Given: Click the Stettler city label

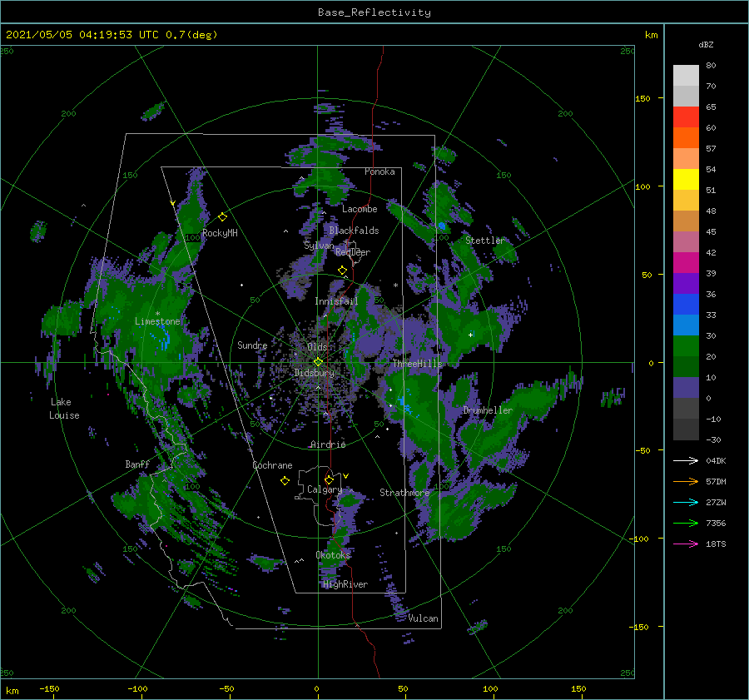Looking at the screenshot, I should click(485, 241).
